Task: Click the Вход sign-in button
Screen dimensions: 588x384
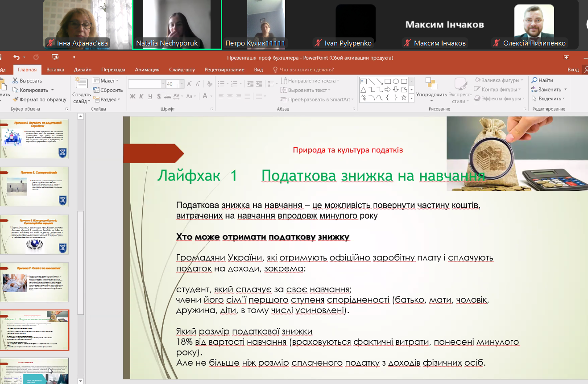Action: 573,70
